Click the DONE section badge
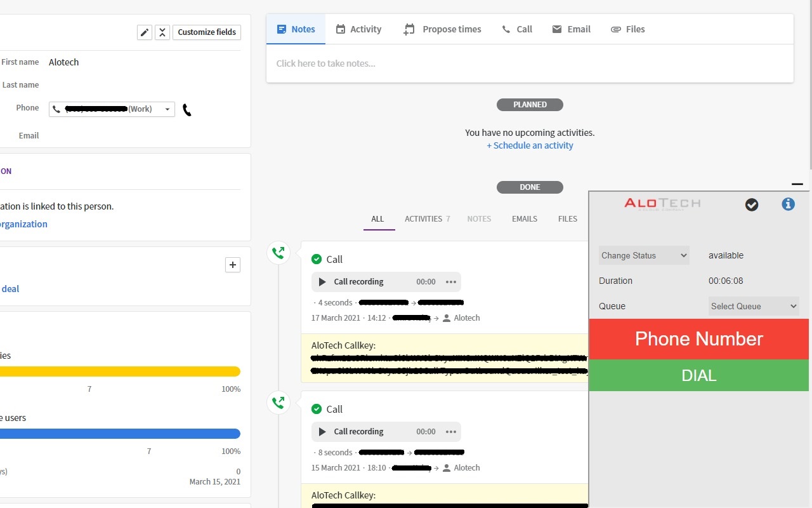812x508 pixels. click(530, 187)
